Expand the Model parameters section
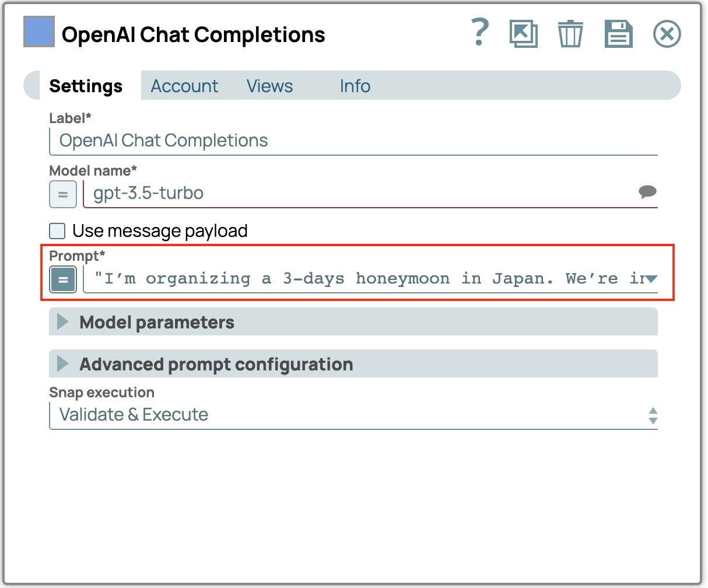This screenshot has height=588, width=708. click(62, 322)
